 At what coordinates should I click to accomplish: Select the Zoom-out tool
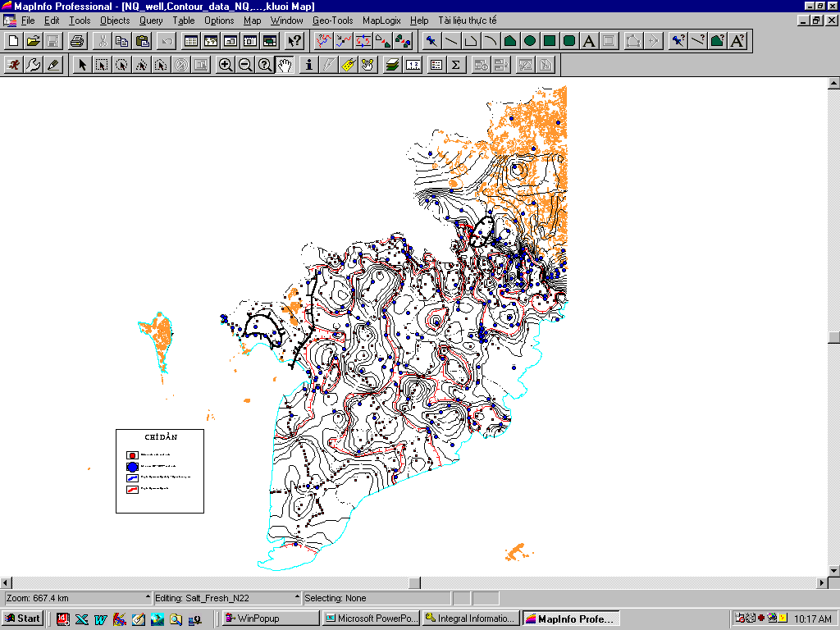[x=244, y=65]
